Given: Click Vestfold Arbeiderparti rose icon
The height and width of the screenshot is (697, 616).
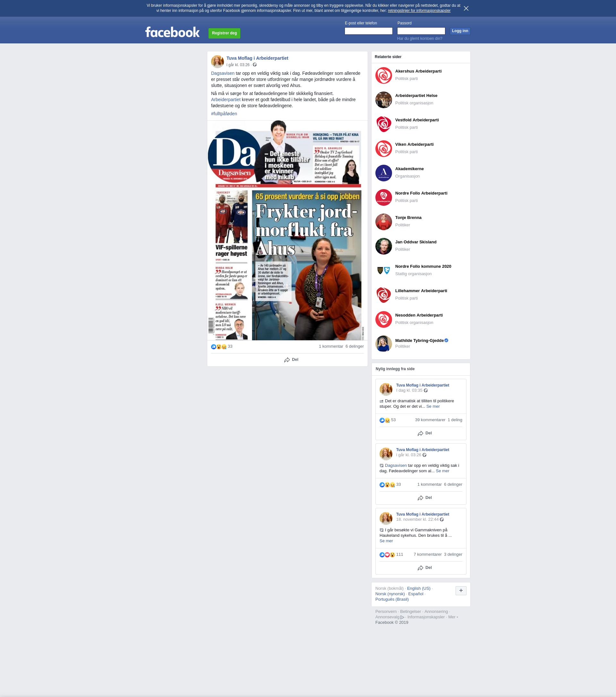Looking at the screenshot, I should 383,124.
